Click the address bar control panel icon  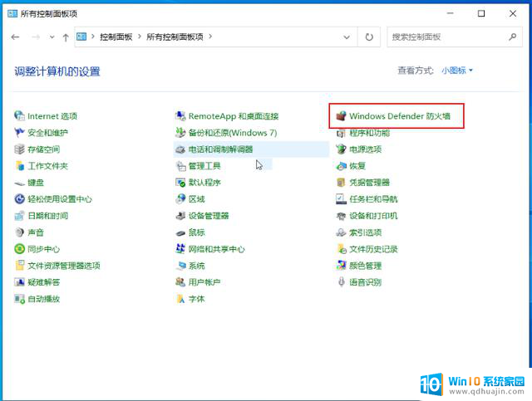pos(81,37)
